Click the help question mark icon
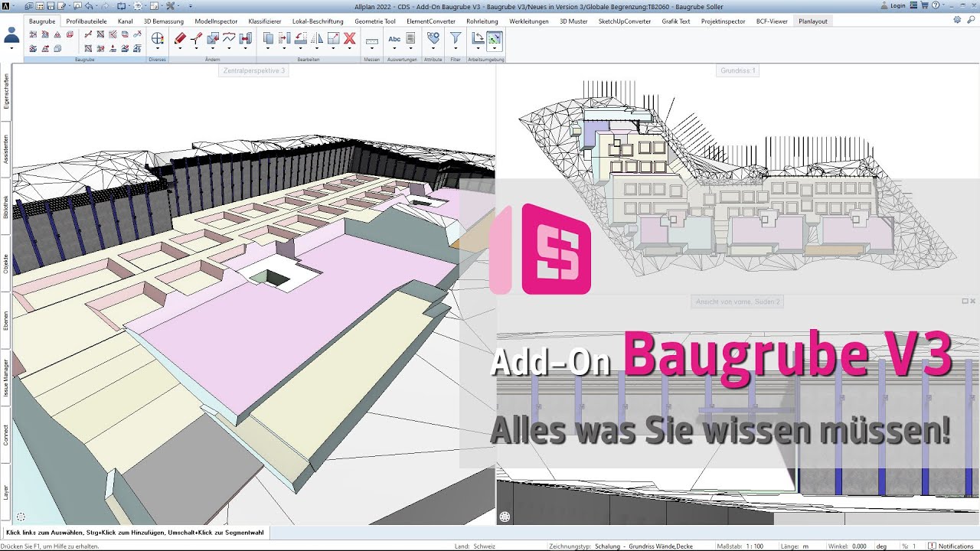The height and width of the screenshot is (551, 980). [x=936, y=5]
